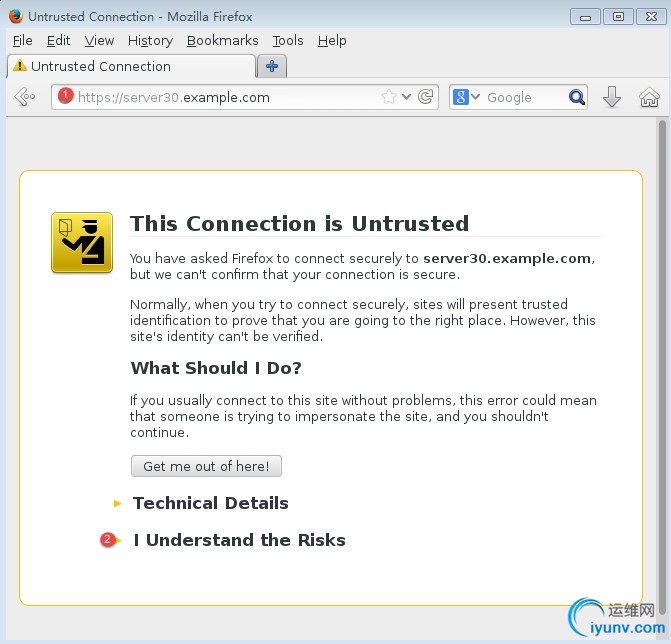Open the History menu
This screenshot has height=644, width=671.
coord(150,41)
